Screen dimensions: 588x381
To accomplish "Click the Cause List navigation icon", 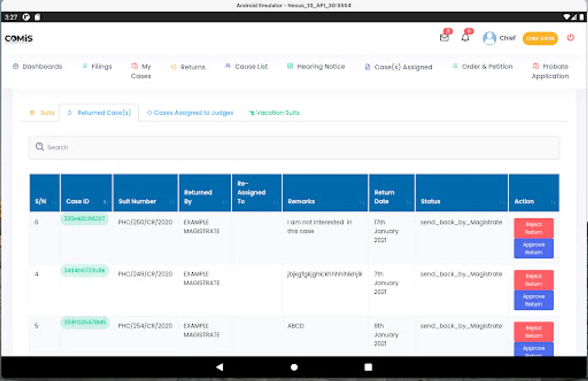I will (x=227, y=66).
